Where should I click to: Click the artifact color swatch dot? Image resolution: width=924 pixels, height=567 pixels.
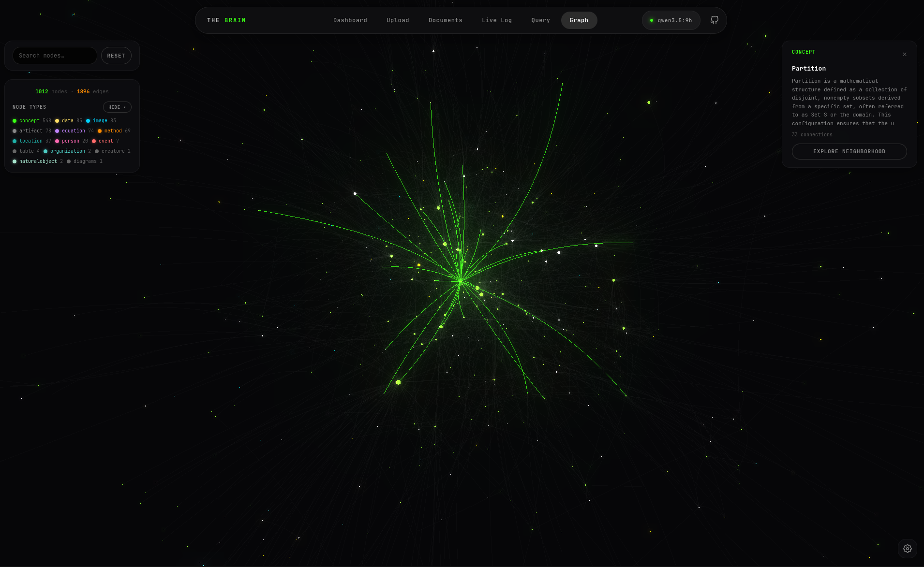click(15, 131)
